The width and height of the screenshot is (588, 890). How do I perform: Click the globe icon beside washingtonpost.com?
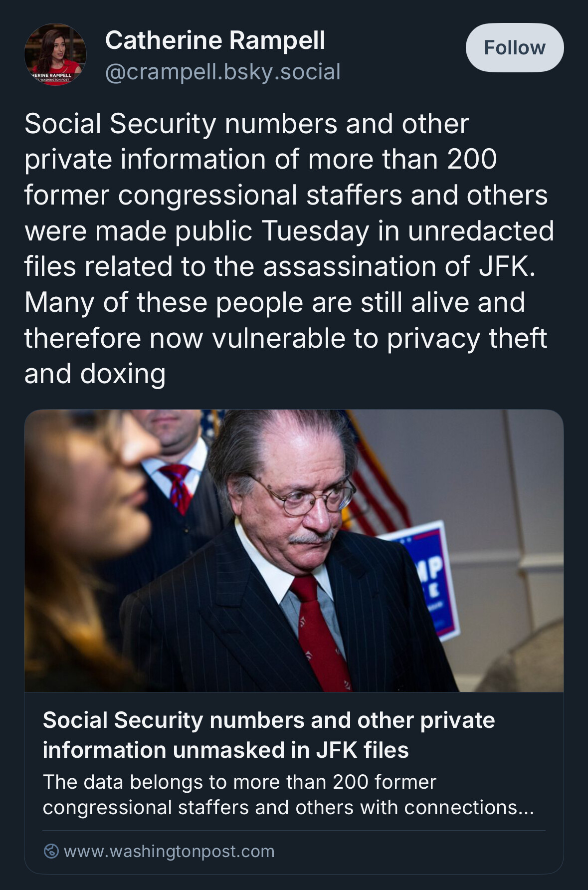pos(51,851)
